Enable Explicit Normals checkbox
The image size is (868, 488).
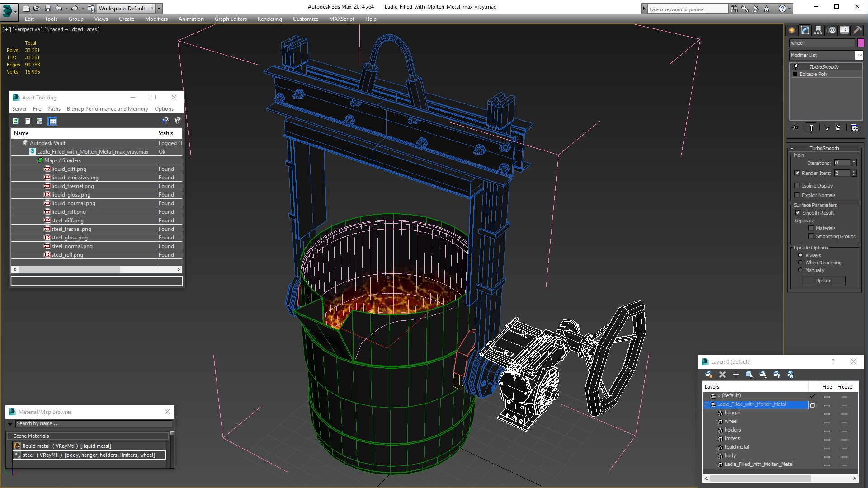pos(797,195)
